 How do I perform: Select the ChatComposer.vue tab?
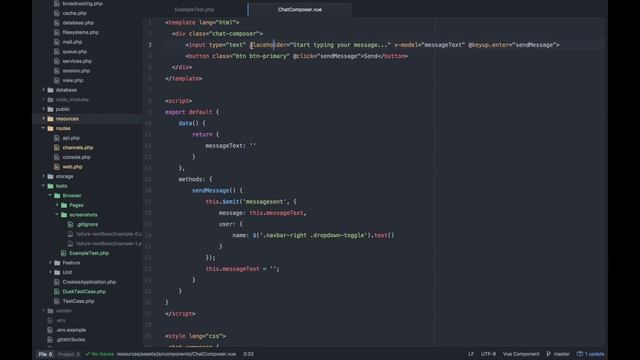300,9
